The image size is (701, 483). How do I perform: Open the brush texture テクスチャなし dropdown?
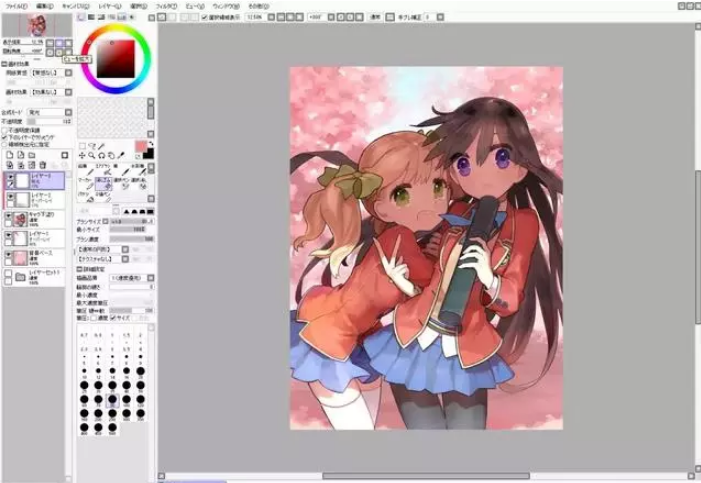pyautogui.click(x=125, y=259)
